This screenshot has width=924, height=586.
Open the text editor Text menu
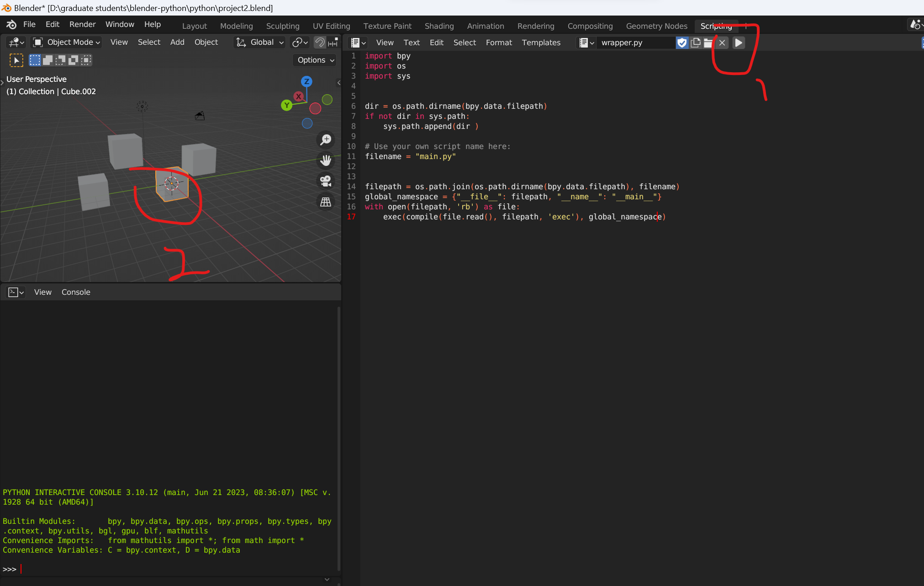coord(412,43)
